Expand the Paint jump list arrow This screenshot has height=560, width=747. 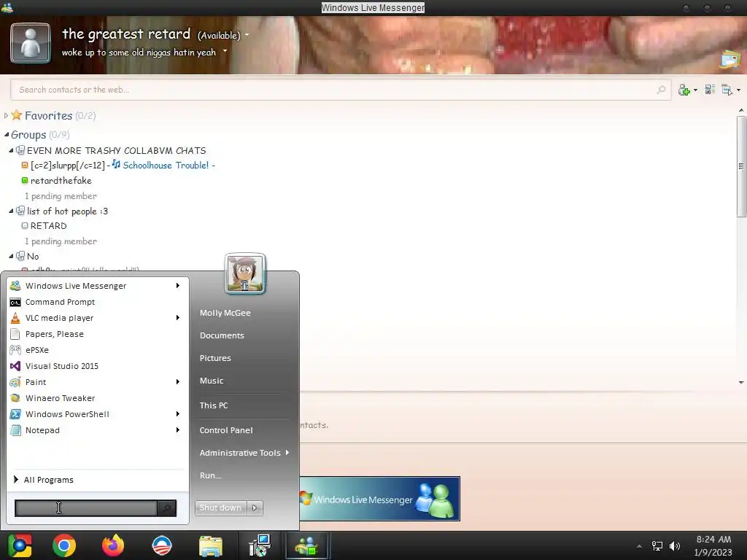[x=178, y=382]
